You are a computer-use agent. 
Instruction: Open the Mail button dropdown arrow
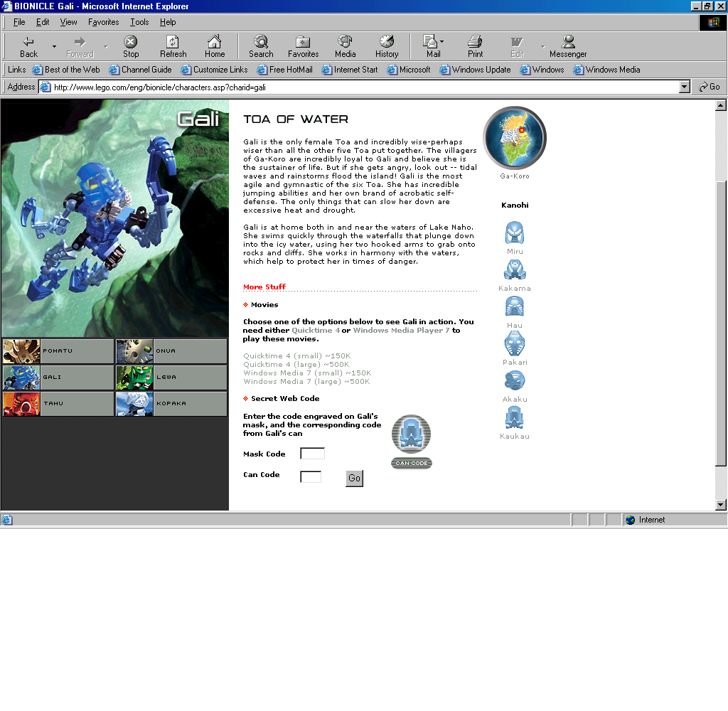[441, 41]
